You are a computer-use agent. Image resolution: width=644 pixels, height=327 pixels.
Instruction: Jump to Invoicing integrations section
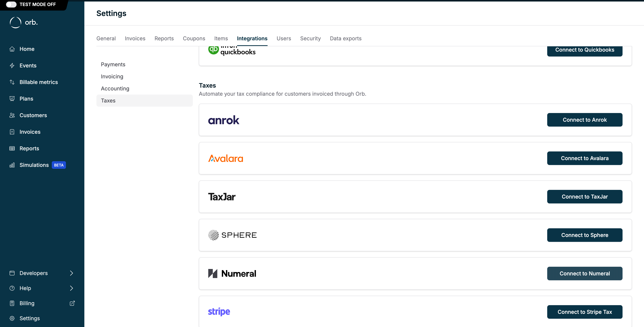click(x=144, y=76)
